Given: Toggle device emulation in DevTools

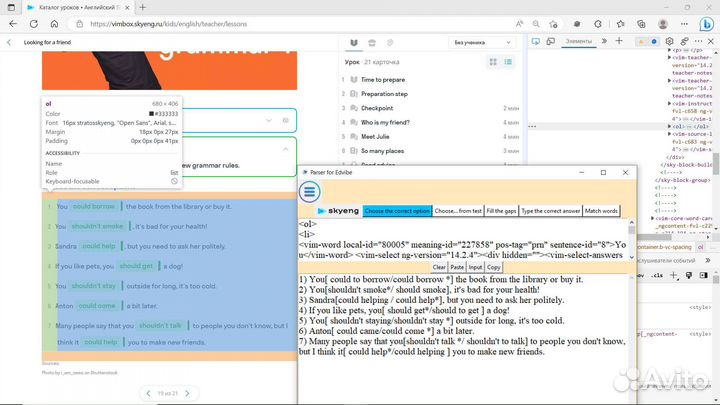Looking at the screenshot, I should click(551, 41).
